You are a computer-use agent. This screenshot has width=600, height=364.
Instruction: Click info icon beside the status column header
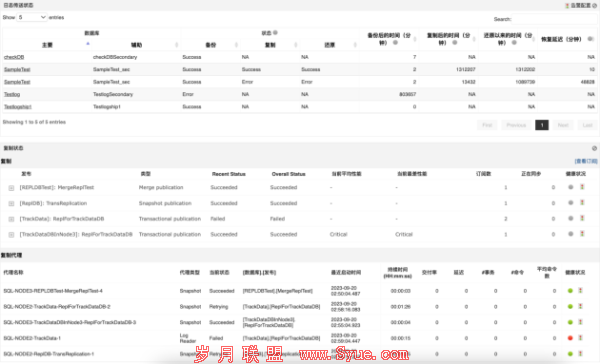tap(275, 33)
